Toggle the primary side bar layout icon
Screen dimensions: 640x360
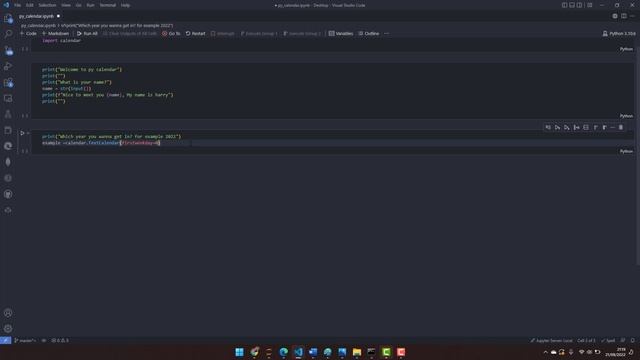pos(564,5)
